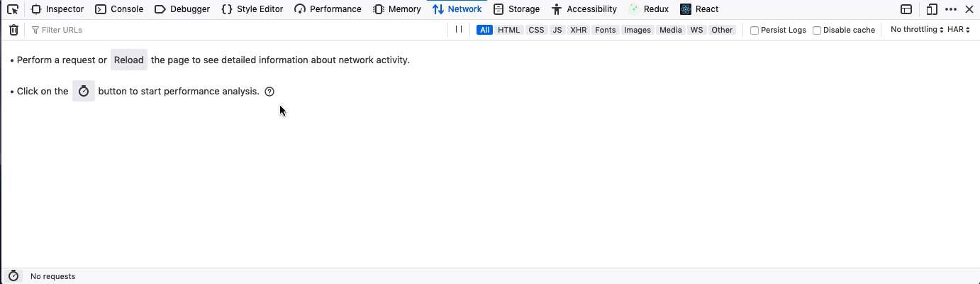980x284 pixels.
Task: Toggle the Images request filter
Action: 637,30
